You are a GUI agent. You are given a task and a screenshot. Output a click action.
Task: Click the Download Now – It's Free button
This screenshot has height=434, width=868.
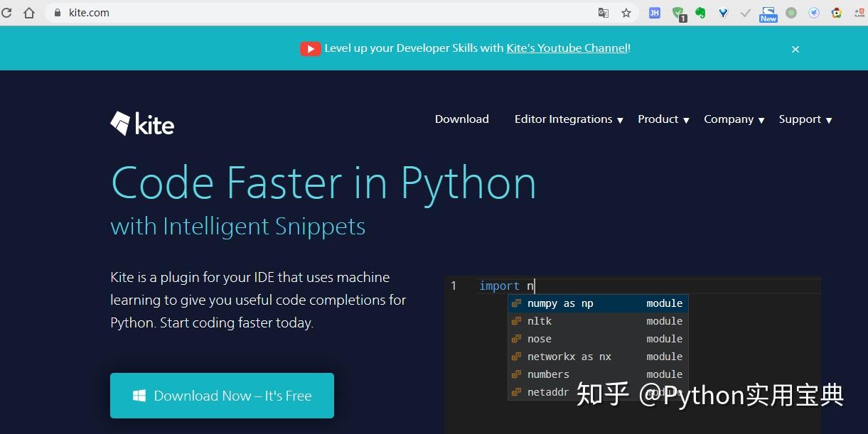[222, 396]
